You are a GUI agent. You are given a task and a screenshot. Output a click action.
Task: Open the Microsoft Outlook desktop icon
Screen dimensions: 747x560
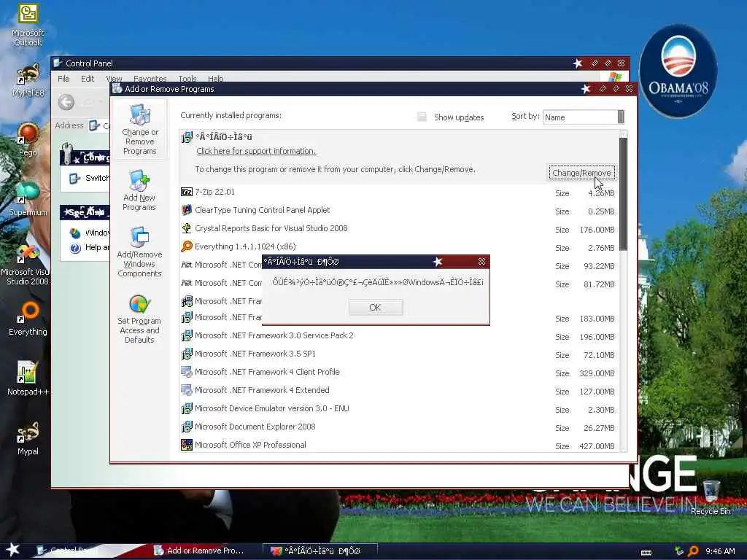tap(28, 25)
